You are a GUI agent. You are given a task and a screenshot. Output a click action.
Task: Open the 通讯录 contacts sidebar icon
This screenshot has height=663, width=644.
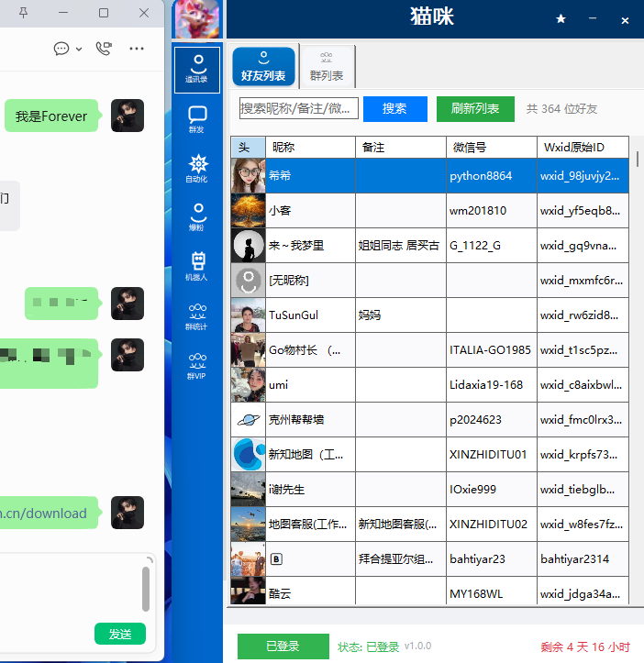[x=196, y=70]
